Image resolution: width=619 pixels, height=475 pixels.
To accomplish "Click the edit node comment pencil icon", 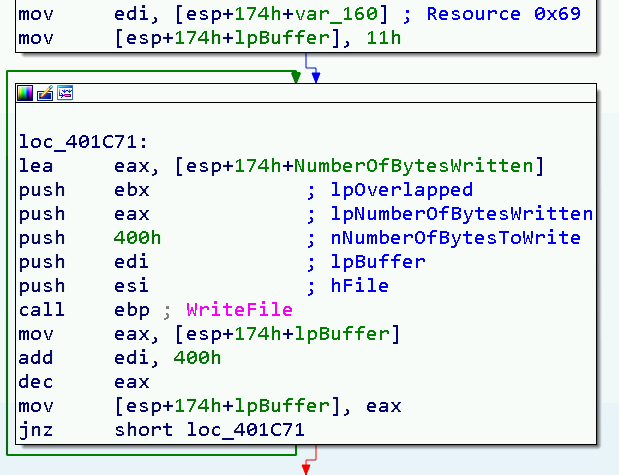I will [x=45, y=94].
